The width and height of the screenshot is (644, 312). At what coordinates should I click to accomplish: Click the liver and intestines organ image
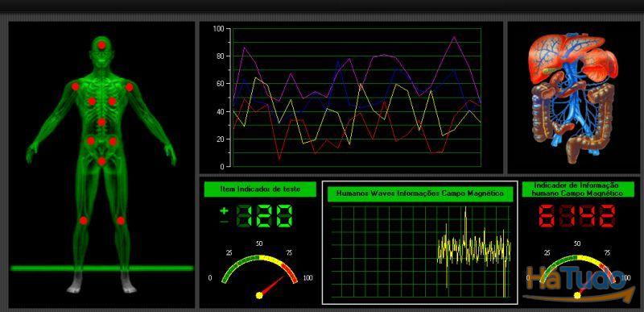click(575, 98)
